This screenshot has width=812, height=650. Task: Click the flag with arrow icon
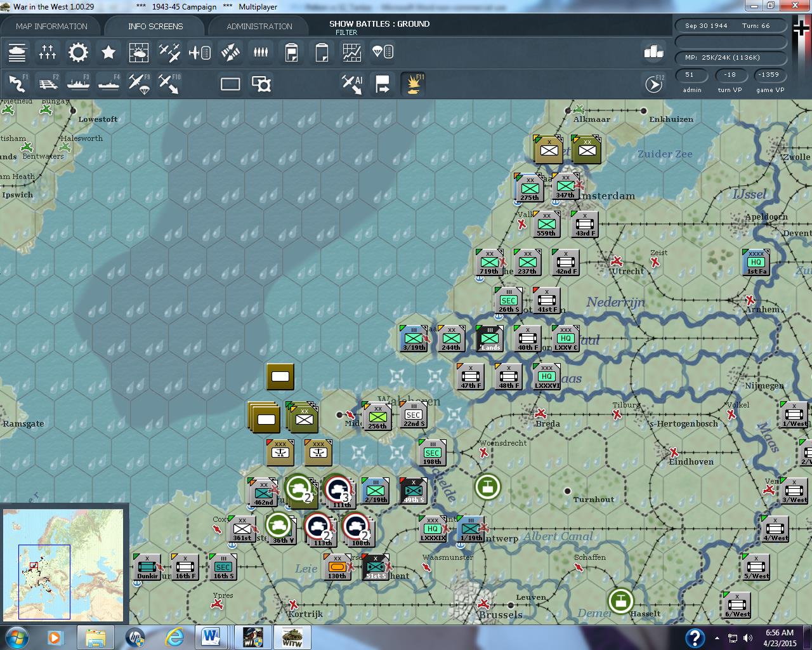(x=383, y=84)
